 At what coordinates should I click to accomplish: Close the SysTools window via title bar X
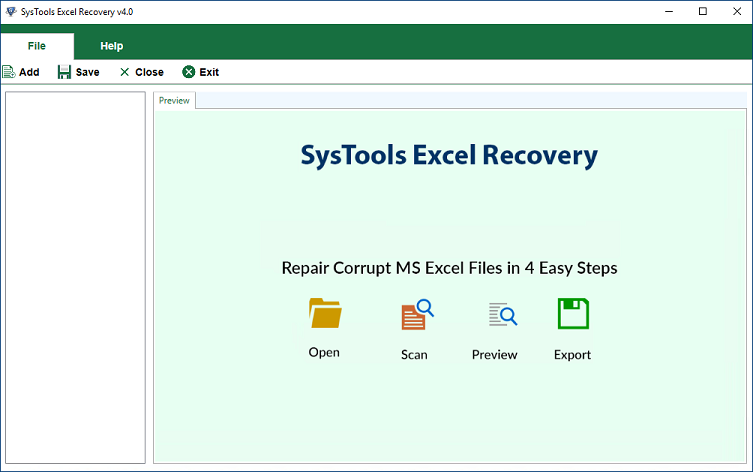pyautogui.click(x=737, y=12)
